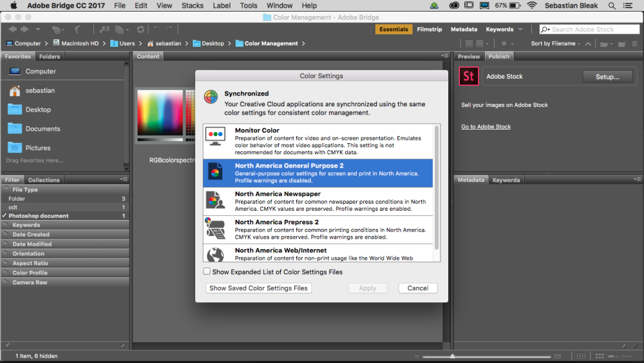
Task: Toggle the Photoshop document filter checkmark
Action: coord(5,216)
